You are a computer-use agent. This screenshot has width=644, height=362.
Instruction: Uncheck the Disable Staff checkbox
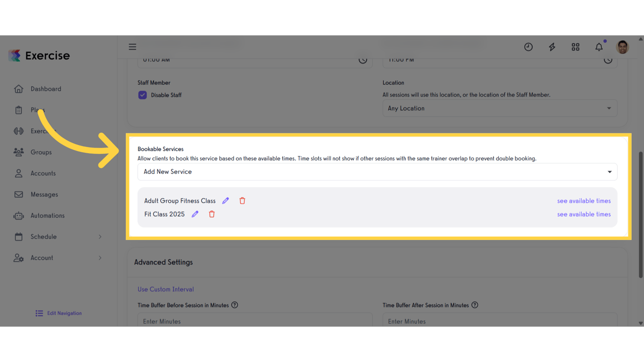[142, 95]
